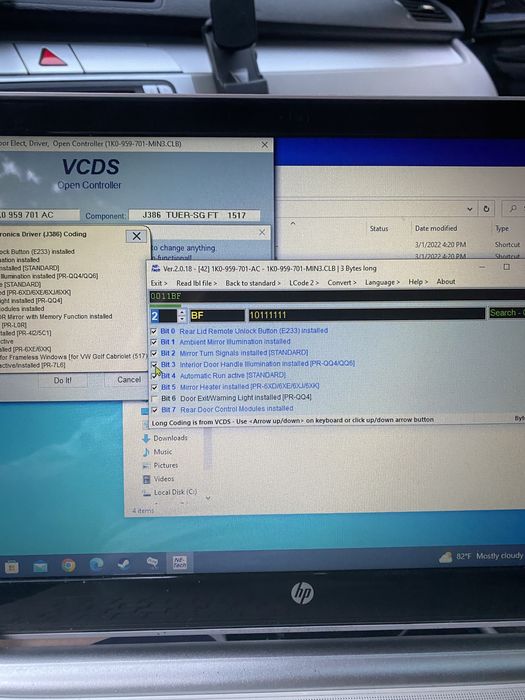The image size is (525, 700).
Task: Open the About menu item
Action: tap(446, 281)
